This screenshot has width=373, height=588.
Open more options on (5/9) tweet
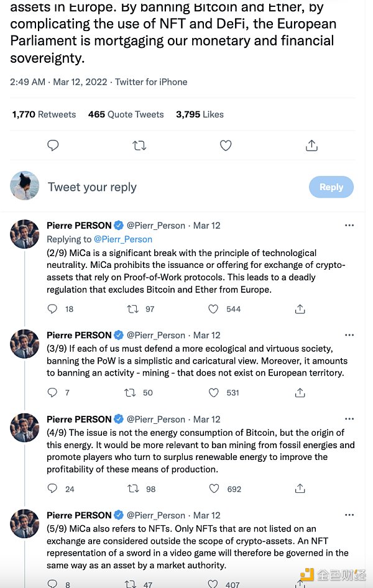349,515
